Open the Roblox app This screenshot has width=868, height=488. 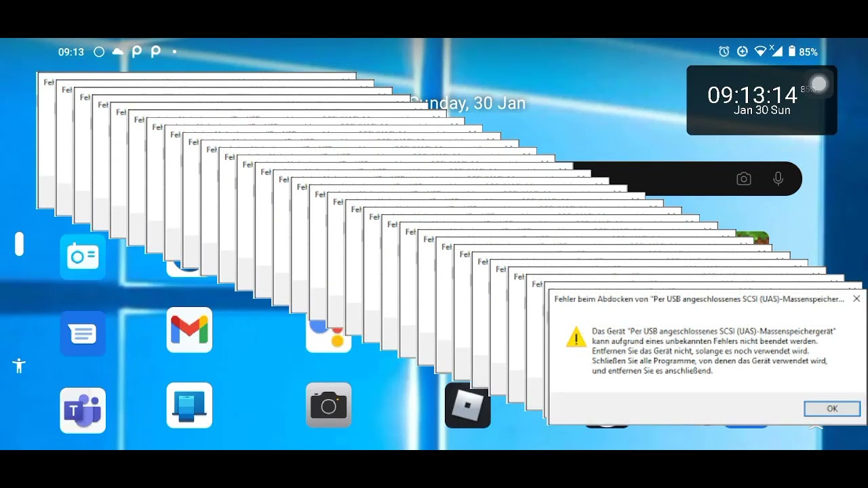(468, 405)
